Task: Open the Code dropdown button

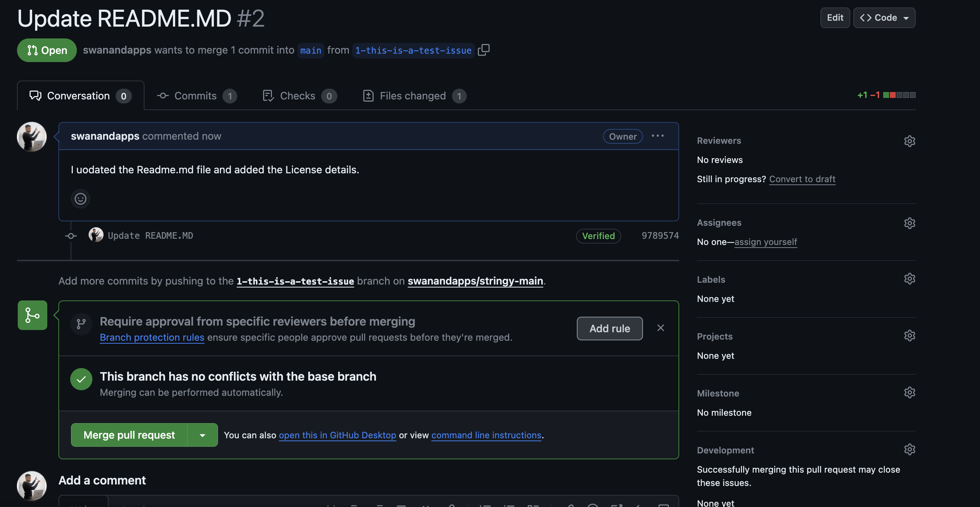Action: (884, 18)
